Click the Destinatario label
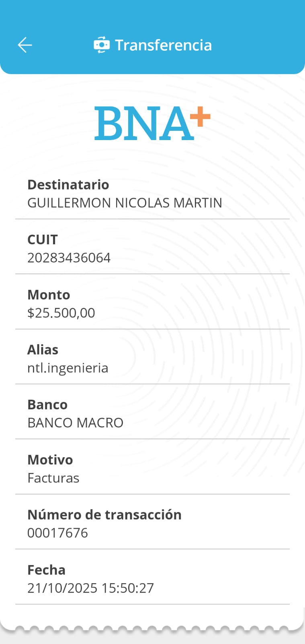 (68, 185)
